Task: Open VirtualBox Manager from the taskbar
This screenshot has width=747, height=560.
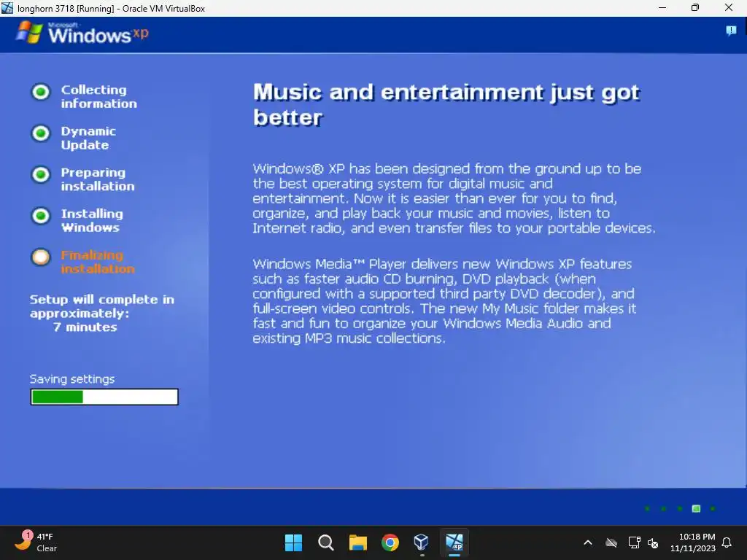Action: pos(422,542)
